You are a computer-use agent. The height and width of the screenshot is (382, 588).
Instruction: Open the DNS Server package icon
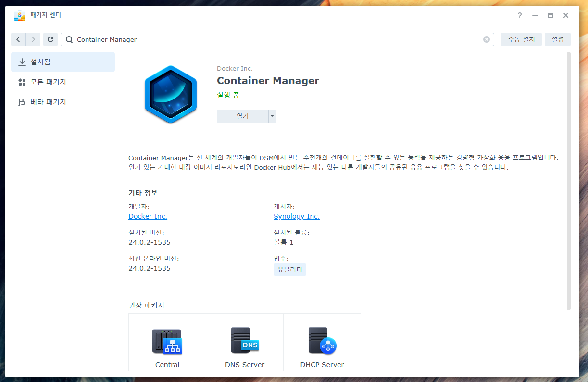point(244,341)
